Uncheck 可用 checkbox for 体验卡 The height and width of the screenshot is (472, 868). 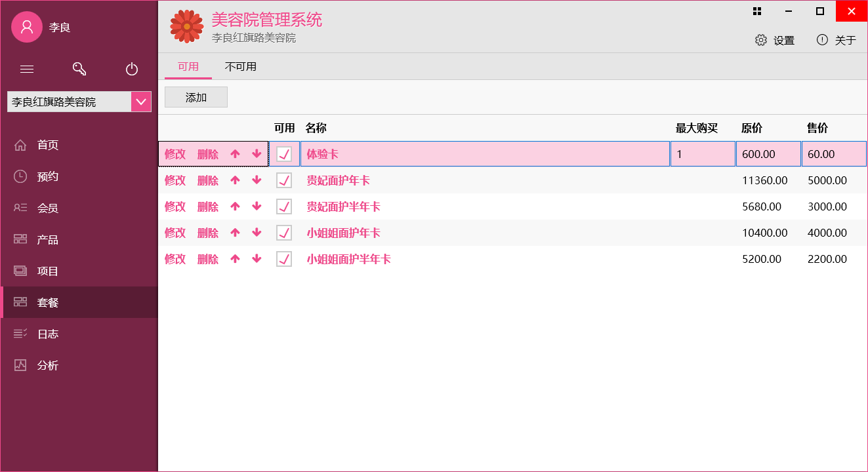(x=284, y=154)
